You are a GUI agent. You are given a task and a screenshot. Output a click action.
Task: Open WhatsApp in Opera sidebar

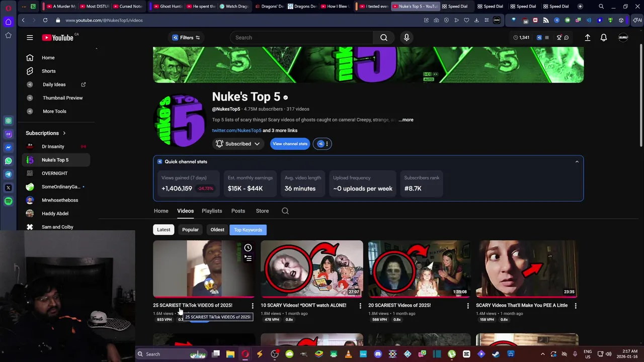(8, 161)
